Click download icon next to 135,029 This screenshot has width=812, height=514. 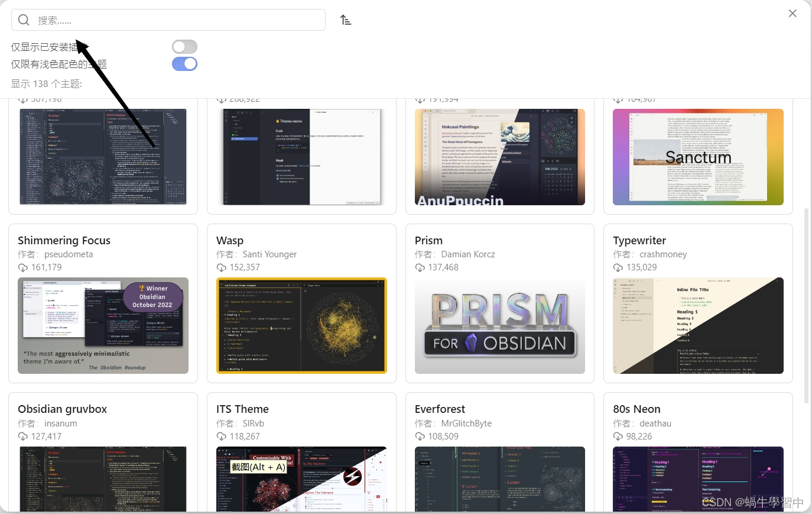coord(618,267)
